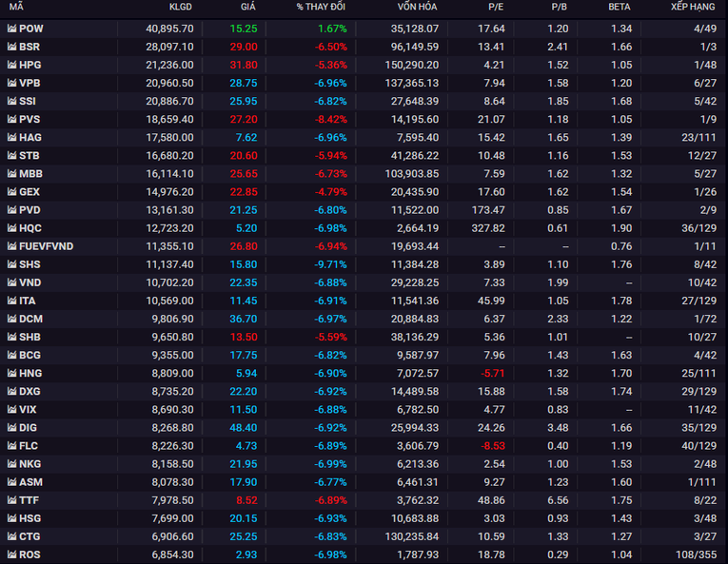Click the chart icon for FLC
The width and height of the screenshot is (728, 564).
[x=11, y=446]
